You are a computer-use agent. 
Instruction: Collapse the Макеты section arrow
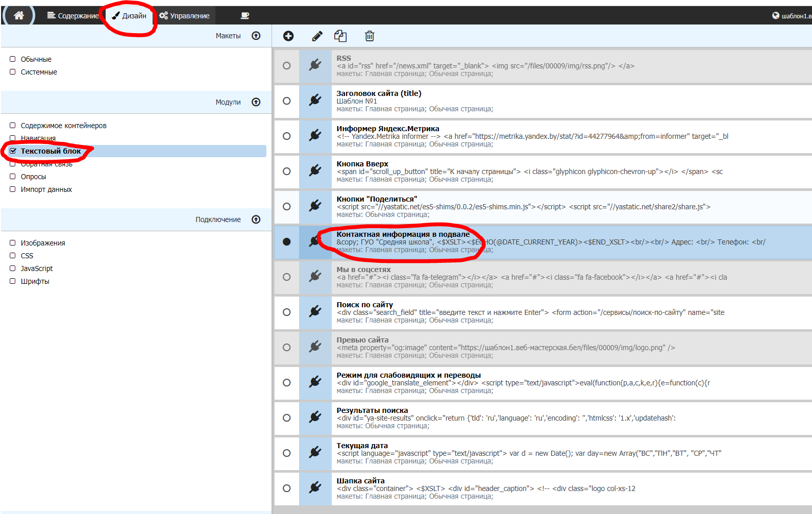[256, 36]
